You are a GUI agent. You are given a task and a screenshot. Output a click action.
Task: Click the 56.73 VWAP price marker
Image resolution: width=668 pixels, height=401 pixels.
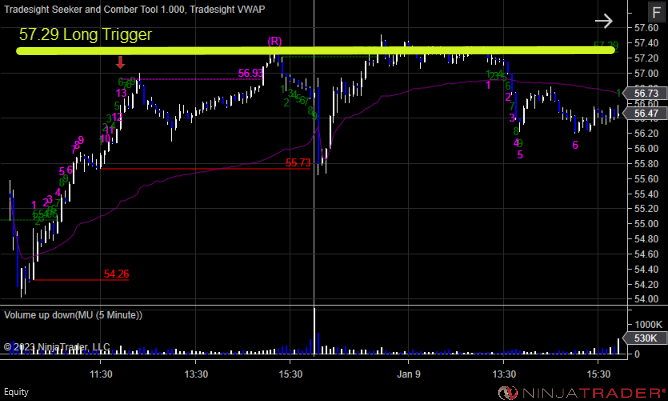coord(646,93)
